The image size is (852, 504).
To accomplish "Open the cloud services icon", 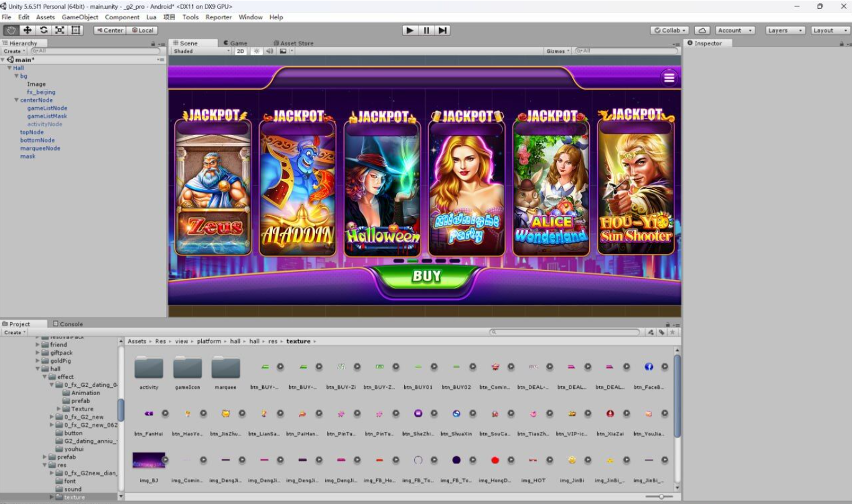I will coord(702,30).
